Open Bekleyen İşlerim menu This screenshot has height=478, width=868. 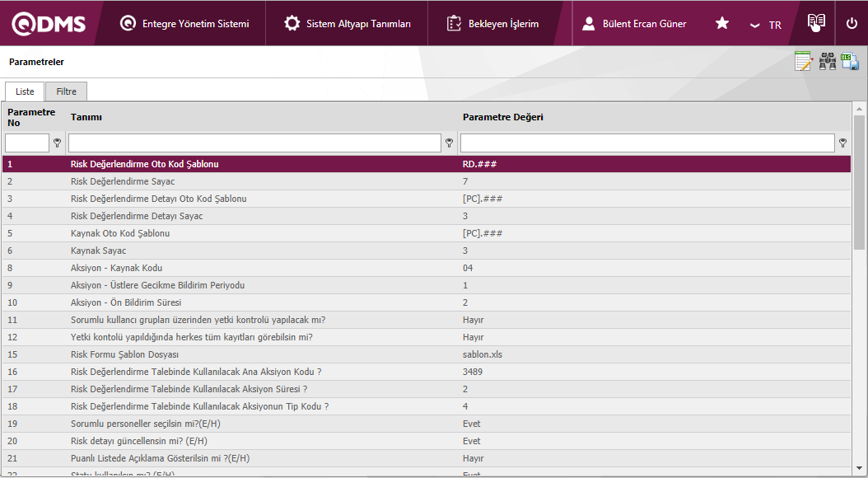[492, 24]
